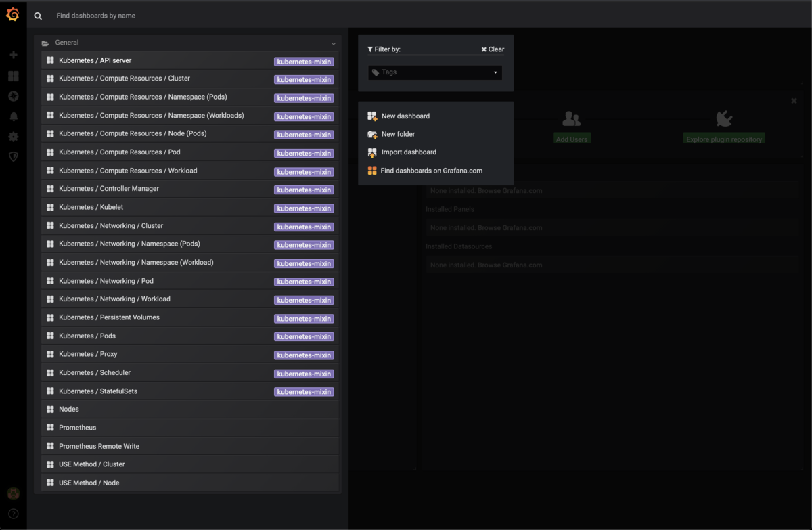Screen dimensions: 812x530
Task: Click the Add Users button
Action: [x=572, y=139]
